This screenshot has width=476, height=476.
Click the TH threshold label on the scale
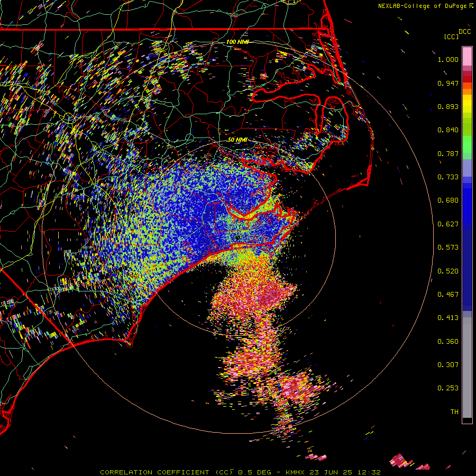454,412
